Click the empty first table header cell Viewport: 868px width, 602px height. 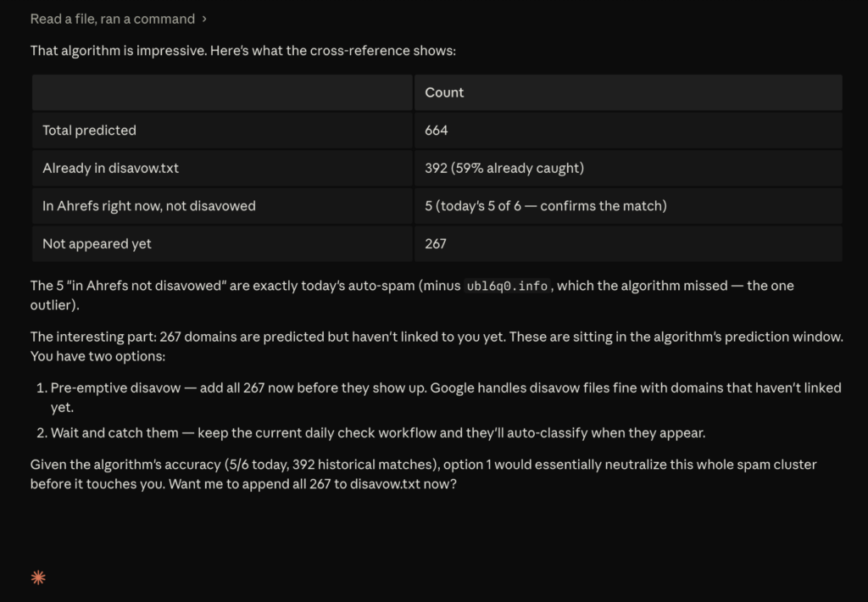pos(222,92)
